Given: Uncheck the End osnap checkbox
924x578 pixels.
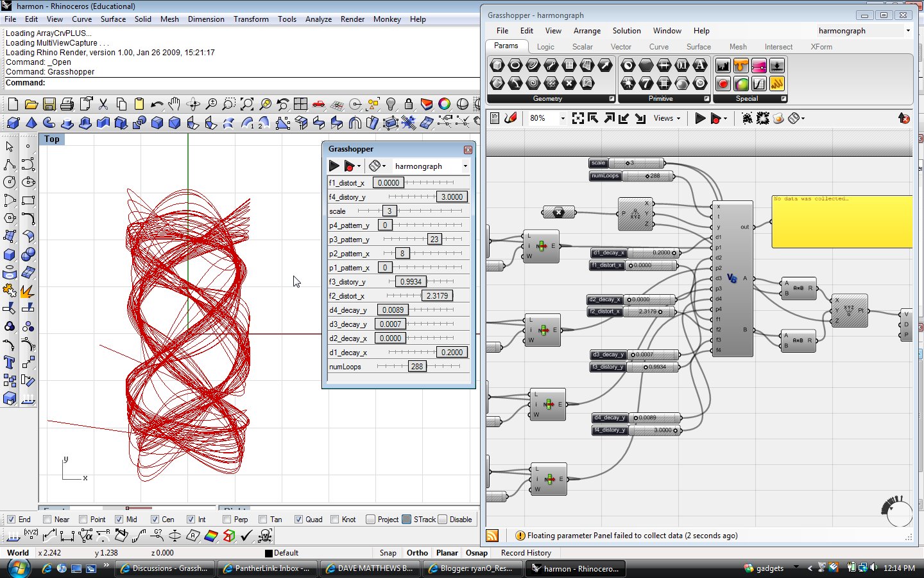Looking at the screenshot, I should click(x=11, y=520).
